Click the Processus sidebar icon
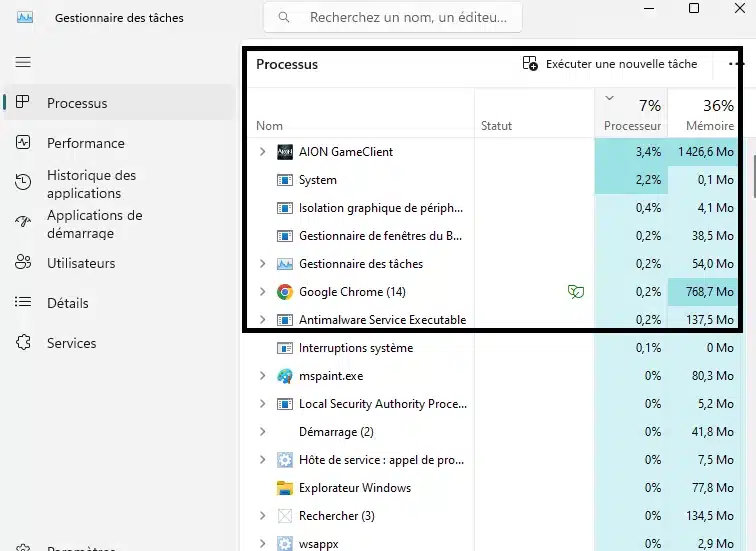This screenshot has height=551, width=756. coord(23,102)
